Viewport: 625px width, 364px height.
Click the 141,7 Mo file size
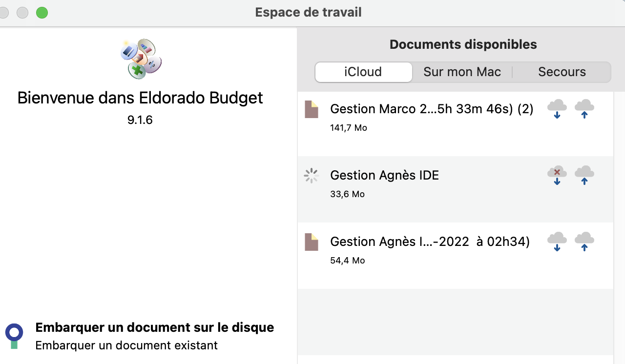click(349, 128)
